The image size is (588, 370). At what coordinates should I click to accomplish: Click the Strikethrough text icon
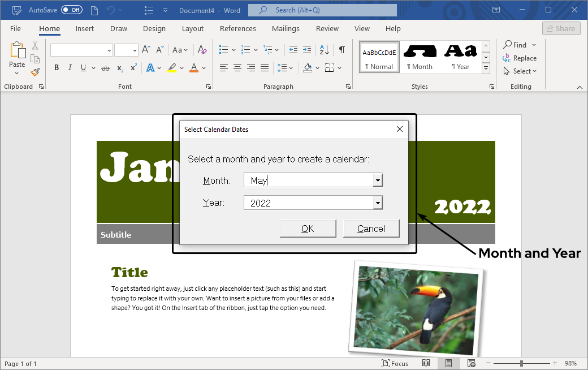point(105,68)
